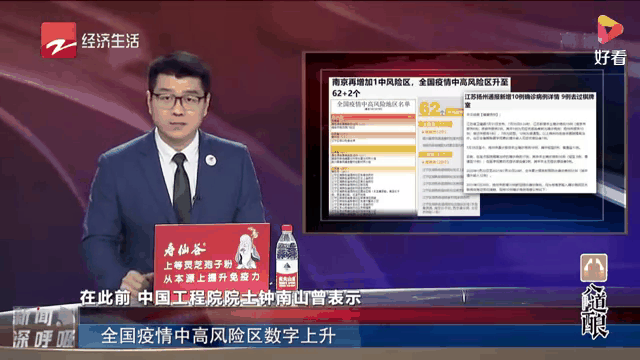640x360 pixels.
Task: Click the 好看 text under the play logo
Action: coord(610,58)
